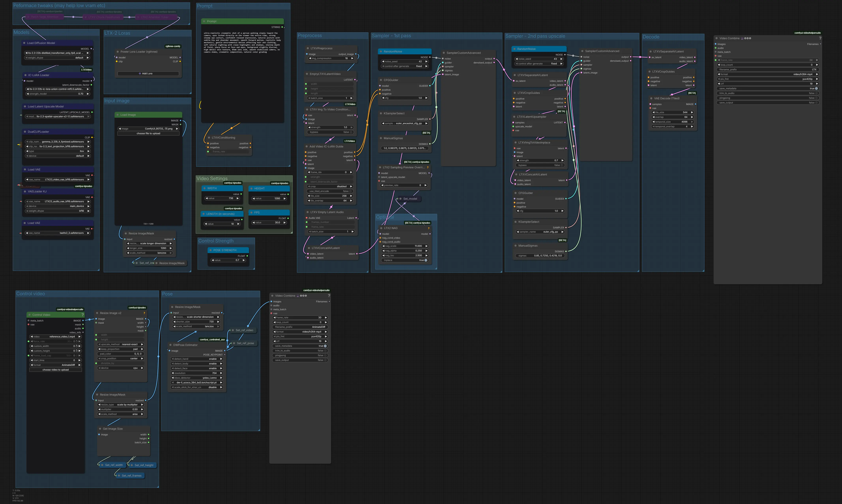Collapse the VAE Decode (Tiled) node
Screen dimensions: 842x504
click(651, 99)
